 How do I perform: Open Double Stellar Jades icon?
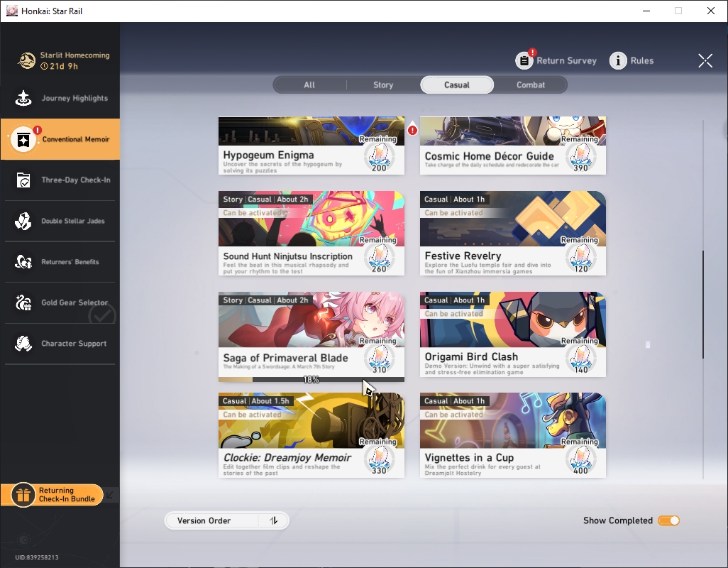point(23,221)
